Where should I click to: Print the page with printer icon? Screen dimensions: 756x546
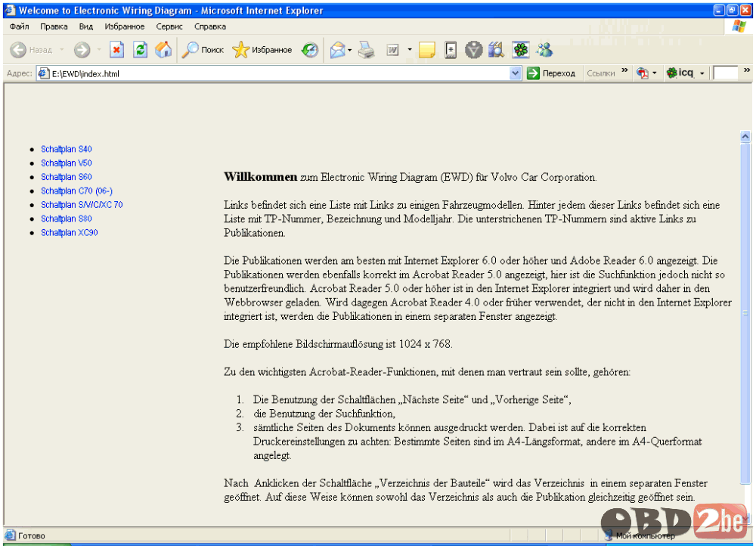point(367,50)
